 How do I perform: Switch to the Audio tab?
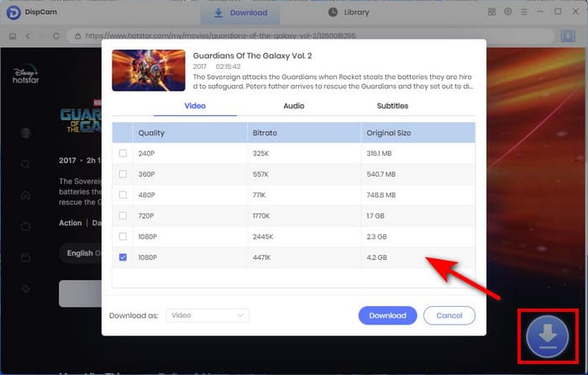pyautogui.click(x=294, y=106)
